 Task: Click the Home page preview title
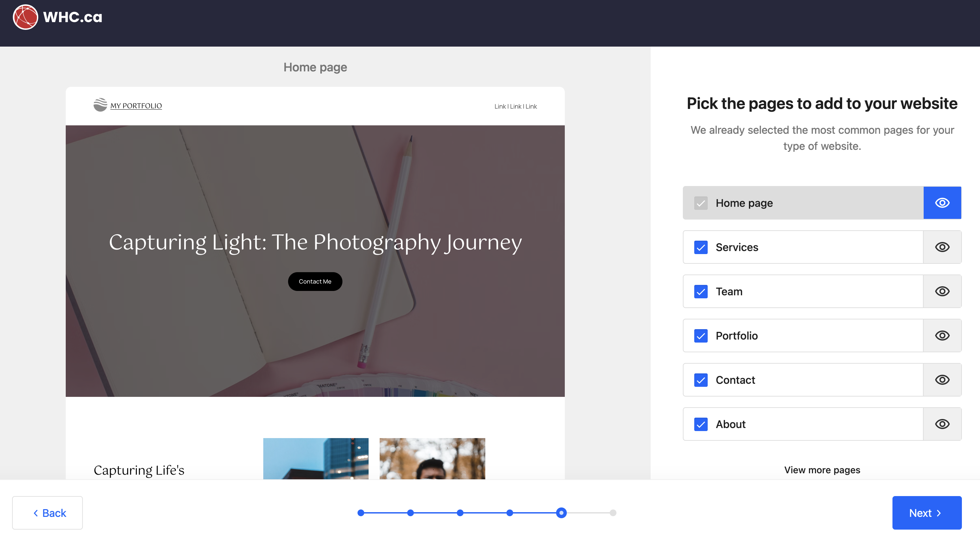tap(315, 67)
